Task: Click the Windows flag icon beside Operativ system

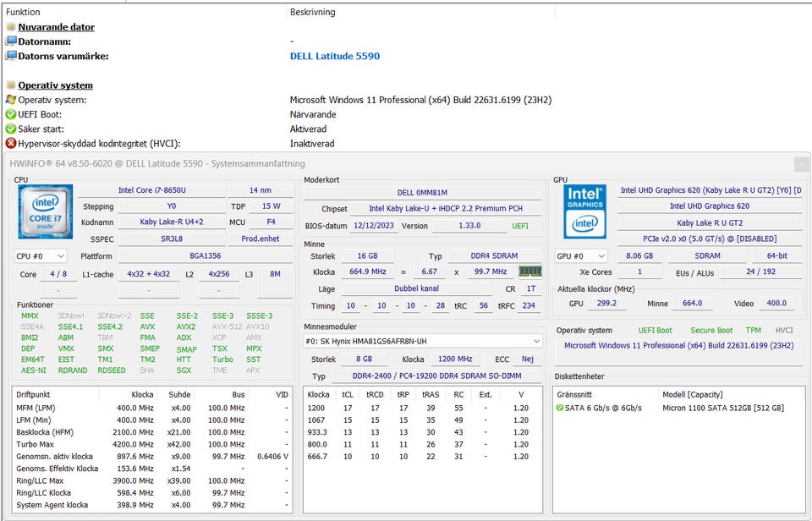Action: click(11, 100)
